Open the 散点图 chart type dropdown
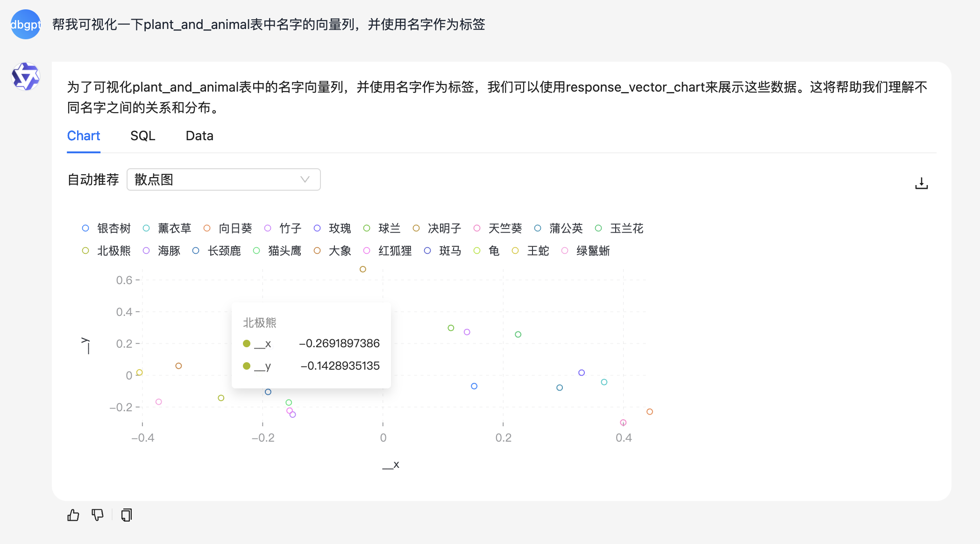This screenshot has height=544, width=980. click(x=223, y=179)
